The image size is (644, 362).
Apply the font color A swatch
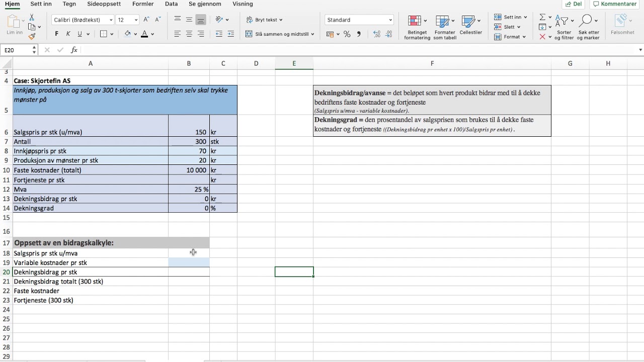point(144,34)
